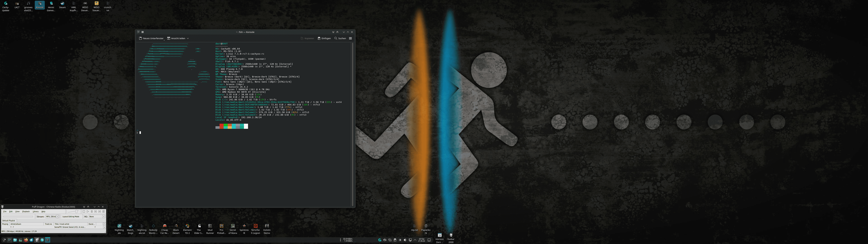
Task: Select the Konsole desktop shortcut
Action: [40, 5]
